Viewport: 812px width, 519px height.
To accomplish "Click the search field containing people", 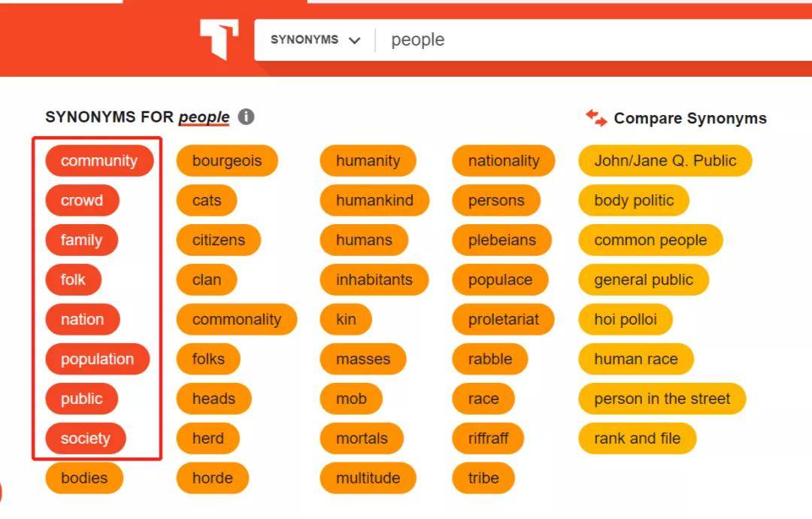I will point(590,40).
